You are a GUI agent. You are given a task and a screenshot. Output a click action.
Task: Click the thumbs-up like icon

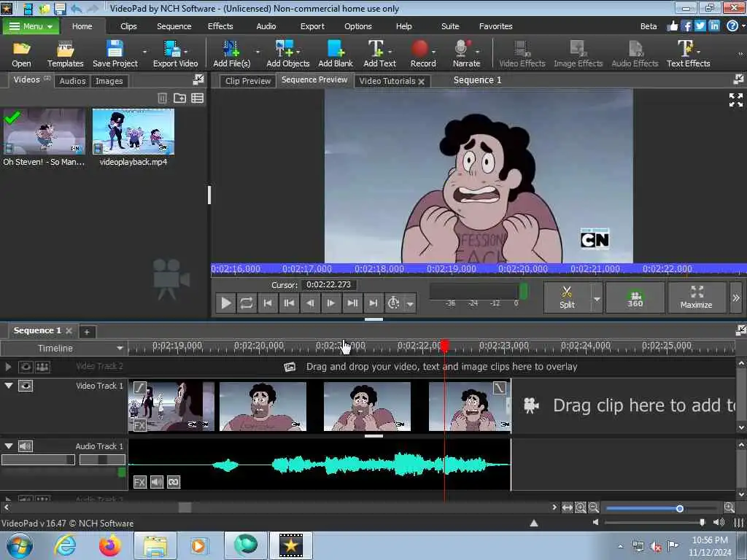[x=672, y=26]
